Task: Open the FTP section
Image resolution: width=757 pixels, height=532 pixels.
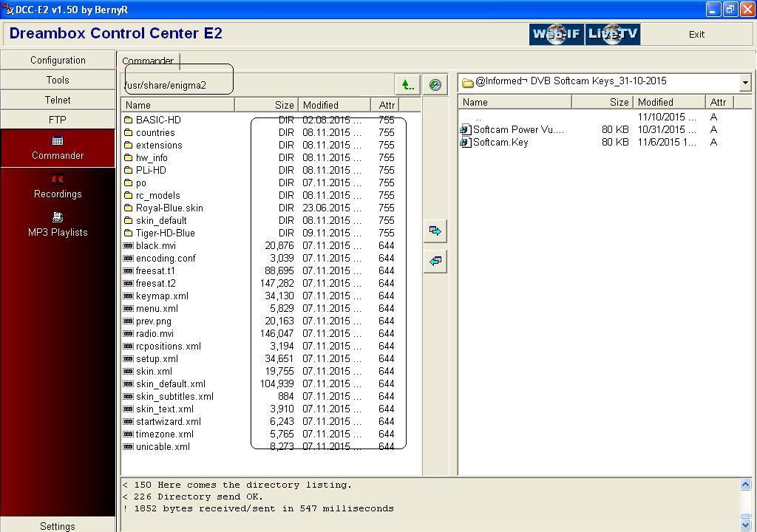Action: coord(58,120)
